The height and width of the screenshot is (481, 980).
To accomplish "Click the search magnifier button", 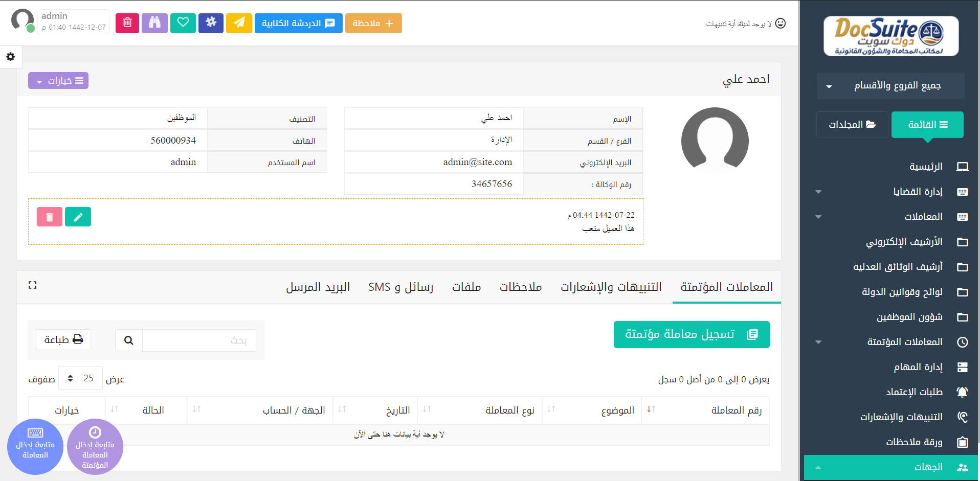I will coord(129,340).
